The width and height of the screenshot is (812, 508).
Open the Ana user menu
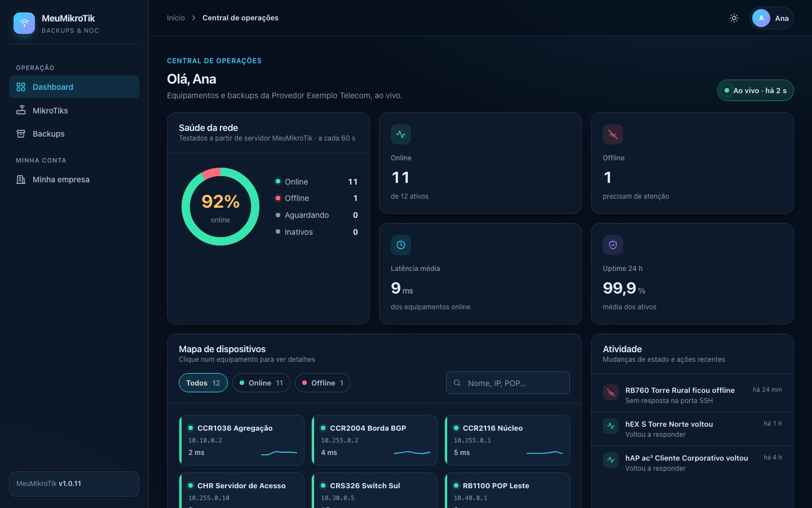pos(771,18)
